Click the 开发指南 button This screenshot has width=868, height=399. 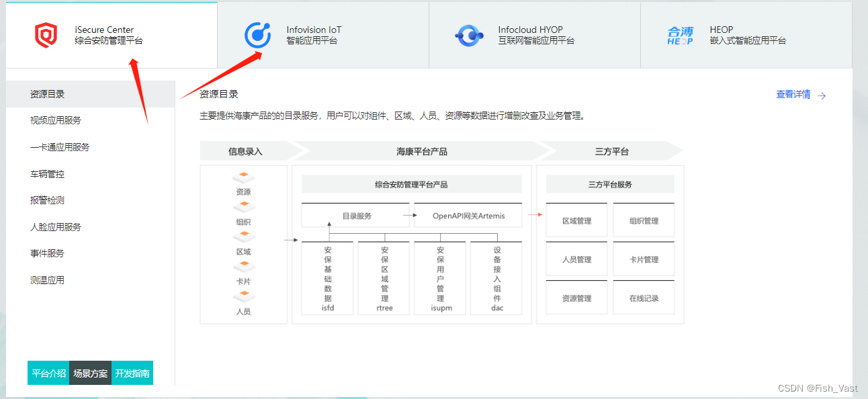click(132, 373)
